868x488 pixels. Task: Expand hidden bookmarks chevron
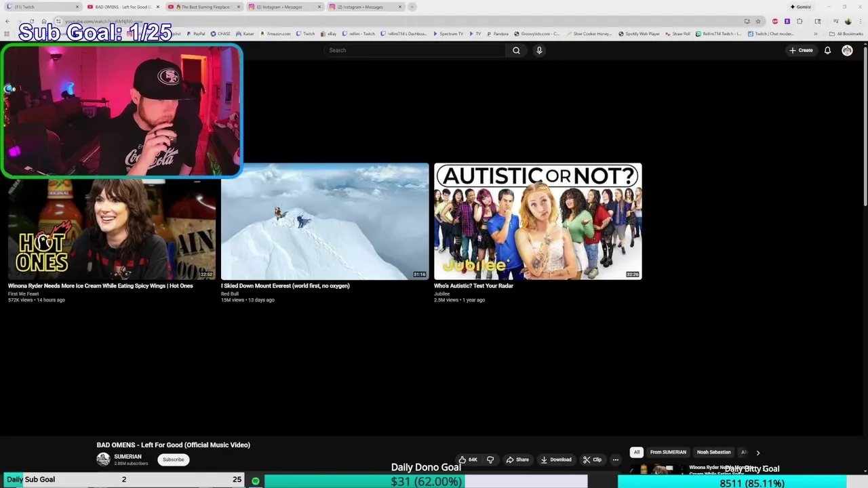point(815,34)
